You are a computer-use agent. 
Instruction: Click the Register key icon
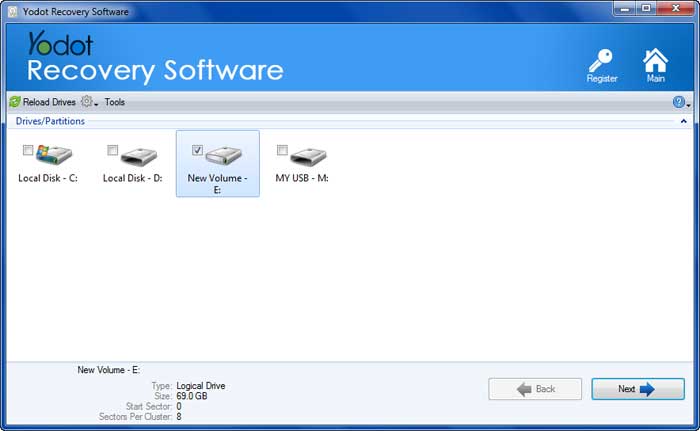pyautogui.click(x=601, y=61)
